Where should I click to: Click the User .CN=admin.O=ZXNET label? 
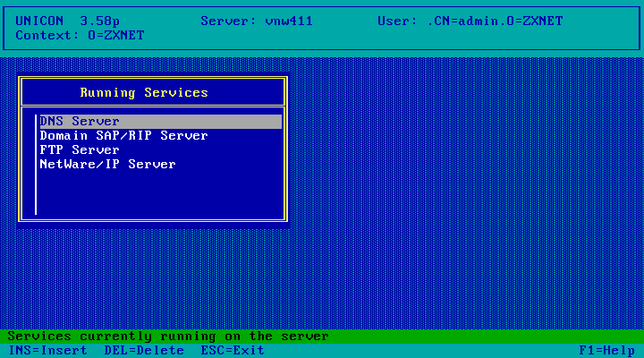pyautogui.click(x=470, y=21)
